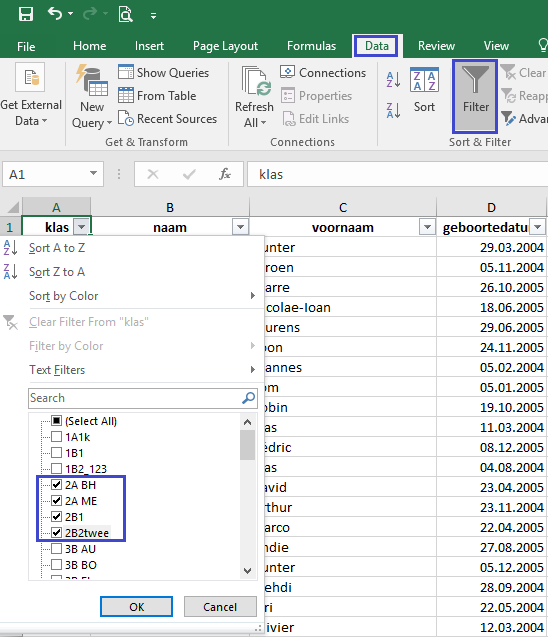Viewport: 548px width, 637px height.
Task: Switch to the Insert tab
Action: pyautogui.click(x=149, y=46)
